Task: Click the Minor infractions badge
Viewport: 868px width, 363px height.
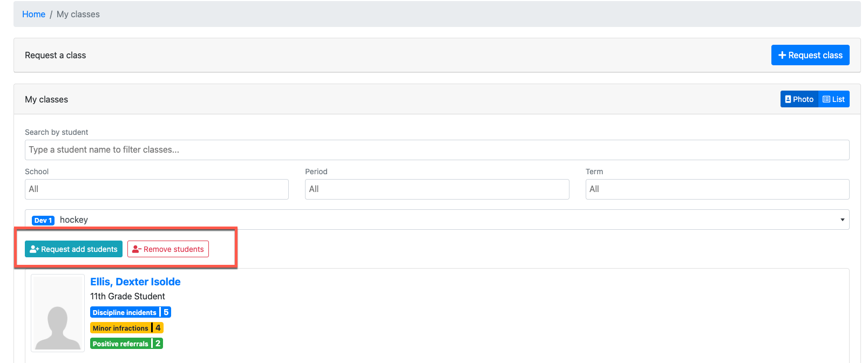Action: point(126,328)
